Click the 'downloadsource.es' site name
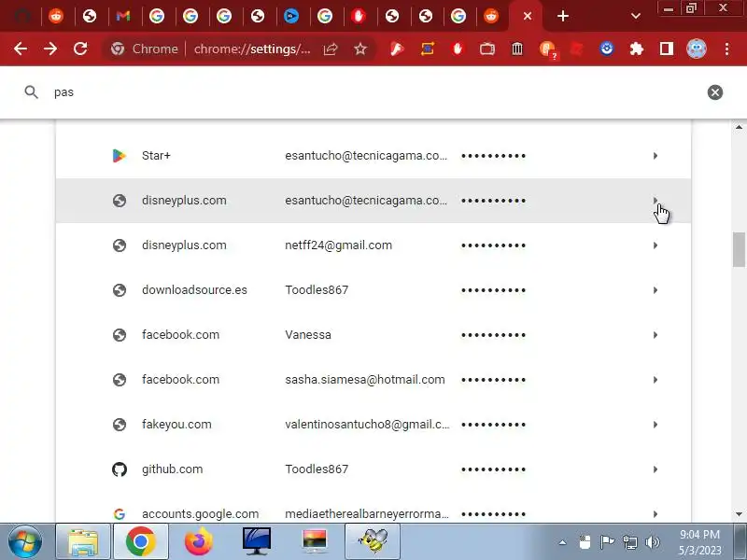Image resolution: width=747 pixels, height=560 pixels. [194, 290]
